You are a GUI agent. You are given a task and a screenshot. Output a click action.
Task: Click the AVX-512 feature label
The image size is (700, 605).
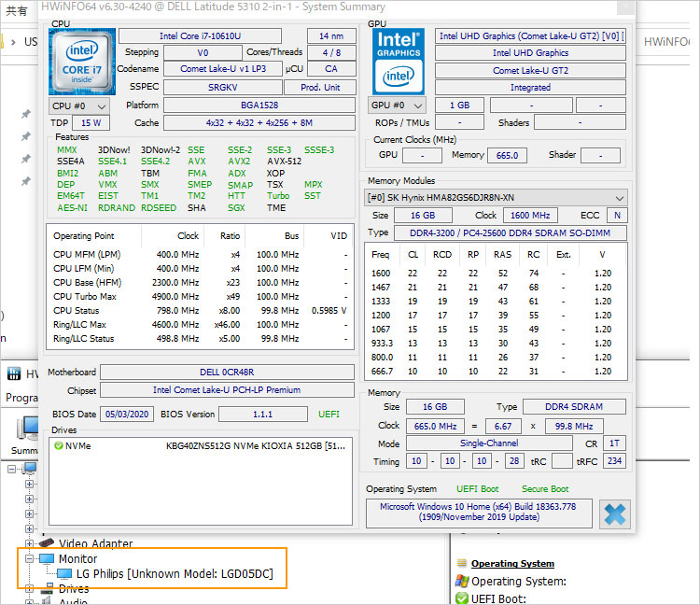click(x=284, y=162)
